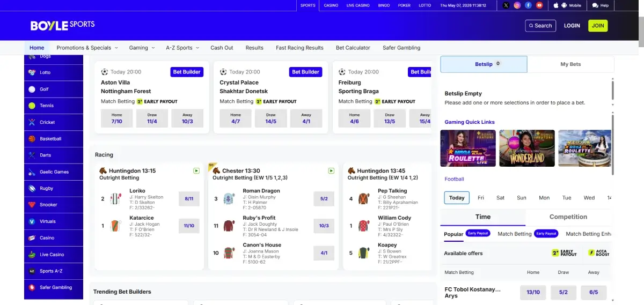Image resolution: width=644 pixels, height=305 pixels.
Task: Select the Gaelic Games sidebar icon
Action: 32,172
